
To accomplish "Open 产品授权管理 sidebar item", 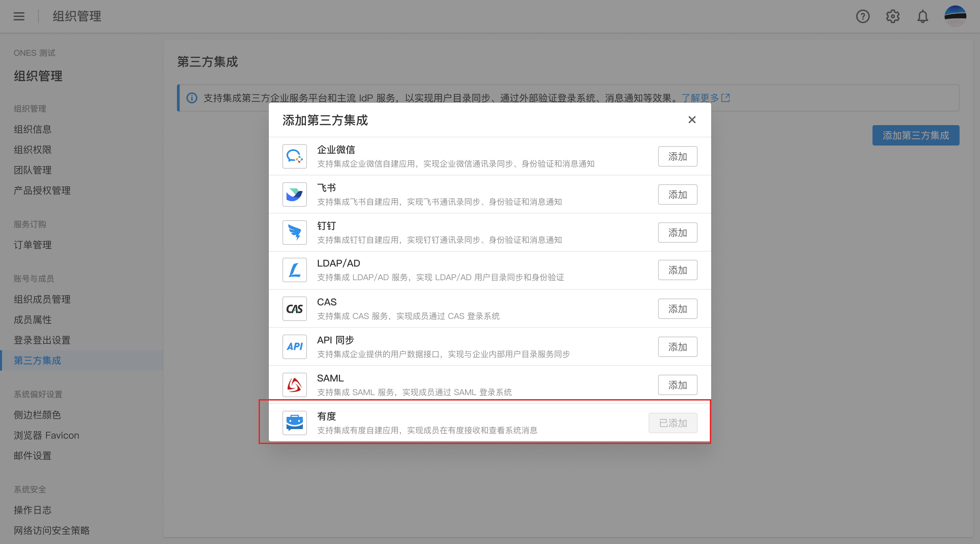I will point(42,190).
